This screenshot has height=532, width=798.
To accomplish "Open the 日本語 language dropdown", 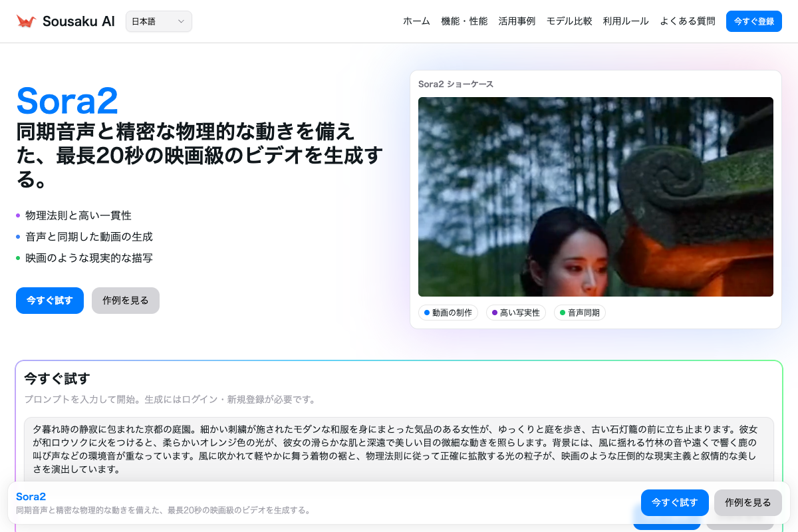I will tap(158, 21).
